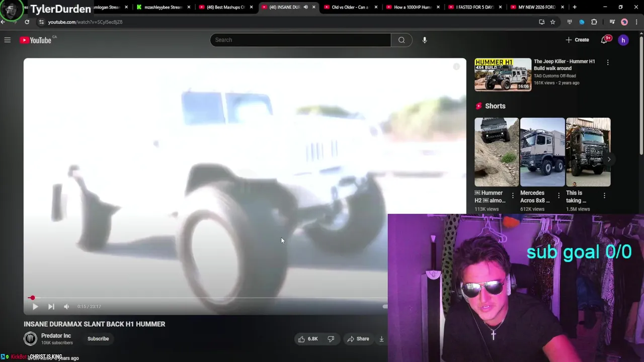
Task: Open the media control icon in toolbar
Action: point(612,22)
